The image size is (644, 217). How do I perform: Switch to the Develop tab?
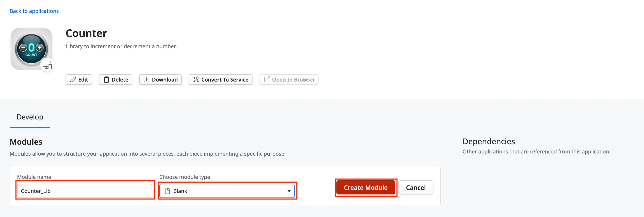coord(30,117)
